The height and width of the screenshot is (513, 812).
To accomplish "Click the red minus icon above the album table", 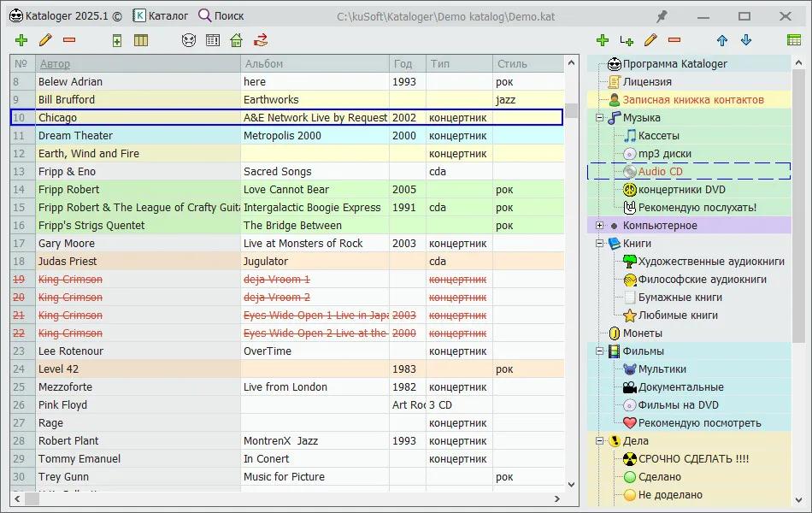I will pyautogui.click(x=69, y=40).
